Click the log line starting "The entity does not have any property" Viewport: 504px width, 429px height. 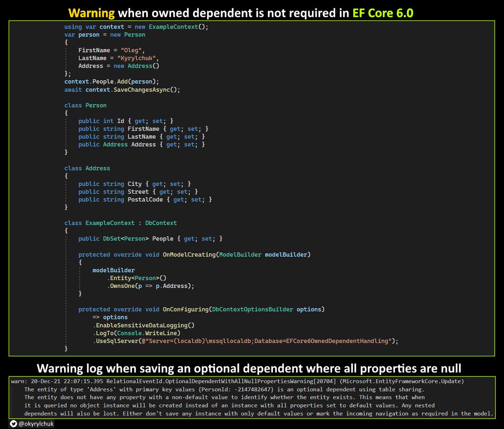(x=224, y=397)
